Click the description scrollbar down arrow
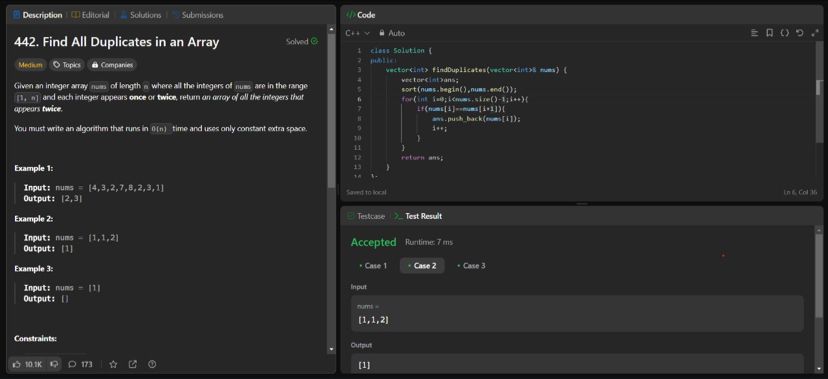This screenshot has height=379, width=828. click(331, 349)
